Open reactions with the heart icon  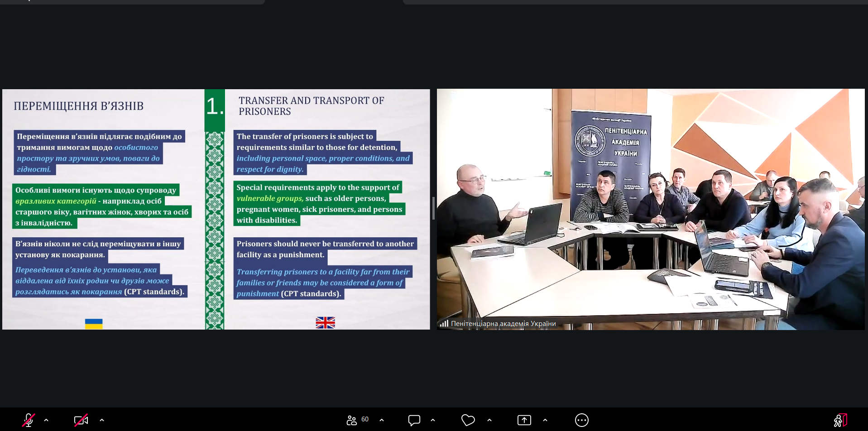point(468,420)
